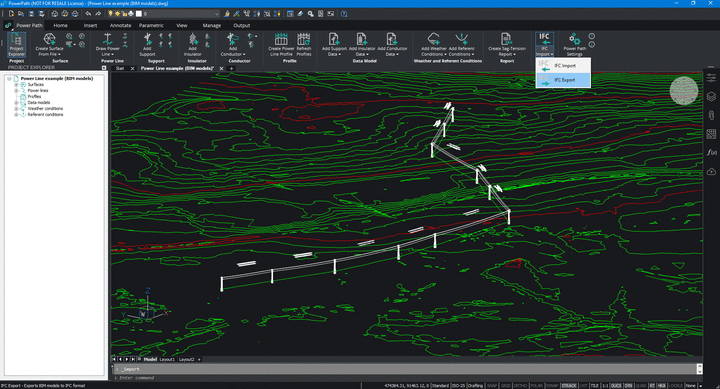Add a new document tab with plus

pos(231,68)
